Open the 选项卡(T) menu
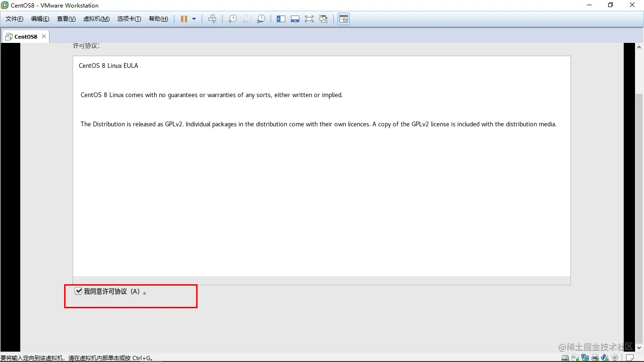The width and height of the screenshot is (644, 362). 129,19
